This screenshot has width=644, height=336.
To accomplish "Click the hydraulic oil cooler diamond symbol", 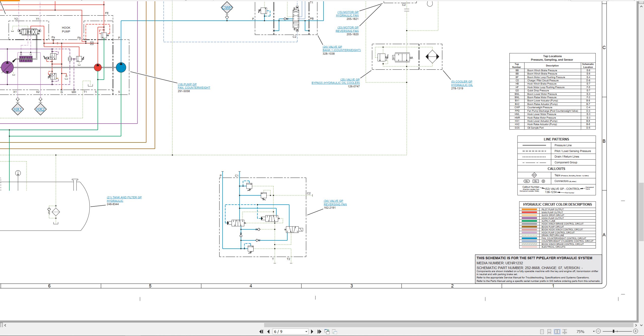I will coord(432,56).
